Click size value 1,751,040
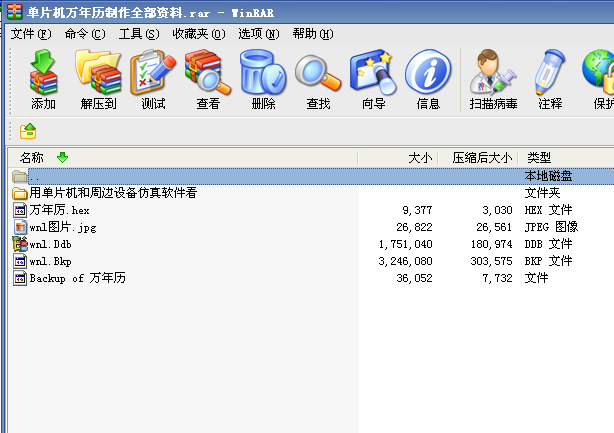This screenshot has width=614, height=433. coord(405,244)
